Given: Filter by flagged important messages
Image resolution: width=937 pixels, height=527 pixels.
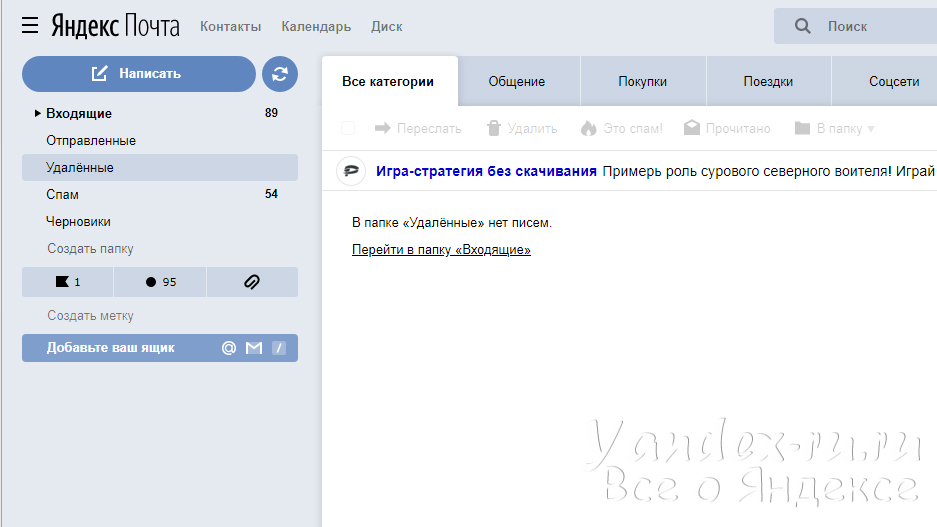Looking at the screenshot, I should (68, 282).
